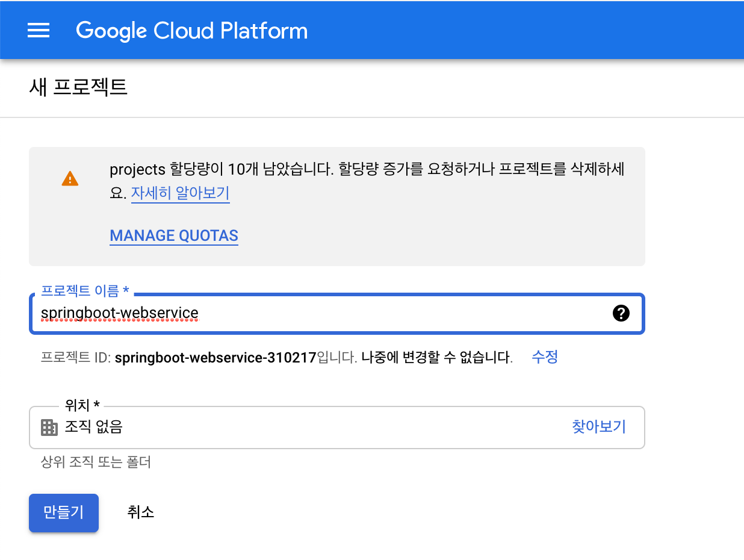The image size is (744, 560).
Task: Click 찾아보기 to browse locations
Action: coord(599,427)
